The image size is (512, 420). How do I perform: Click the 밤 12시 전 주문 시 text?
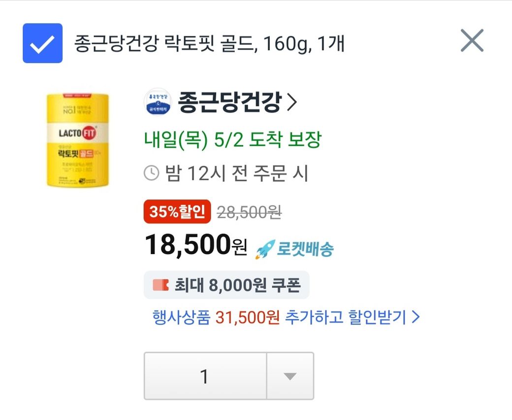(x=236, y=173)
